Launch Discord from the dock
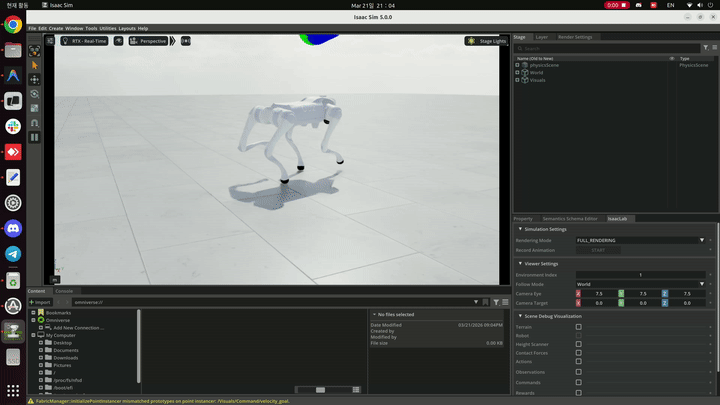 pyautogui.click(x=13, y=228)
